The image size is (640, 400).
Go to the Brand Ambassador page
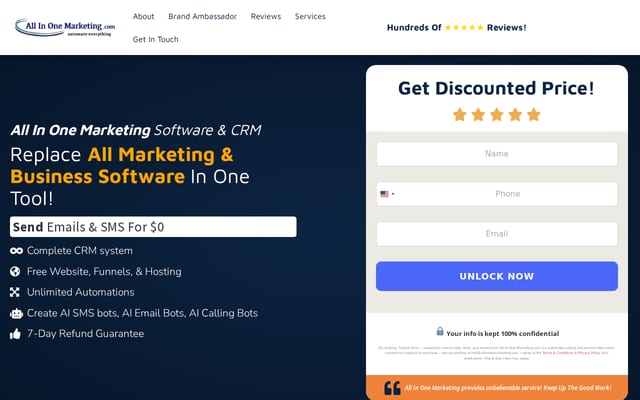(202, 16)
